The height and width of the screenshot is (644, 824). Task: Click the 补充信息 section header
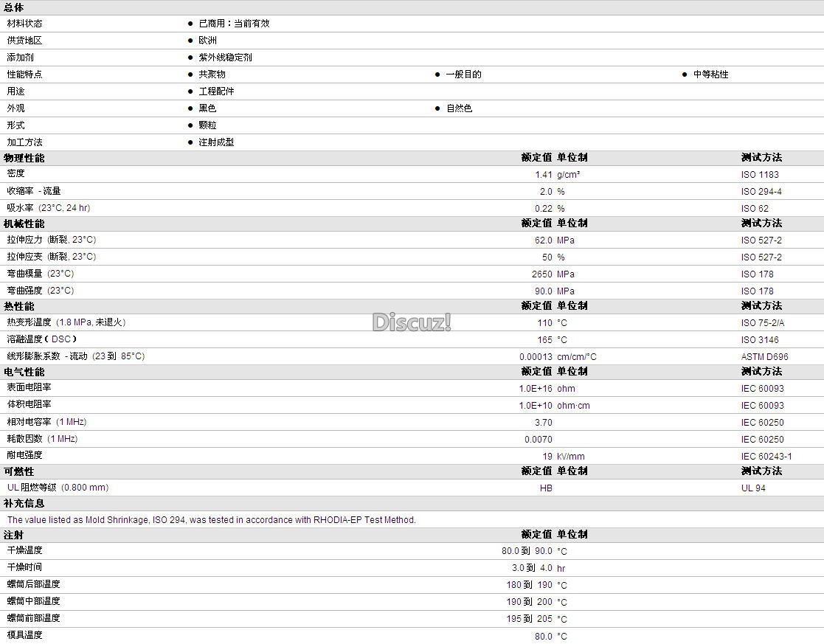coord(24,504)
